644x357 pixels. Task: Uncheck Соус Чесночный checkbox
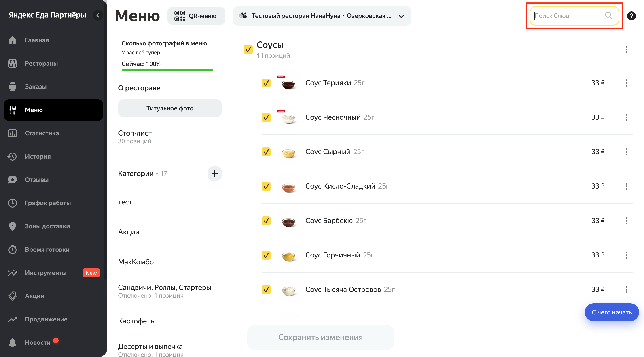pyautogui.click(x=266, y=117)
